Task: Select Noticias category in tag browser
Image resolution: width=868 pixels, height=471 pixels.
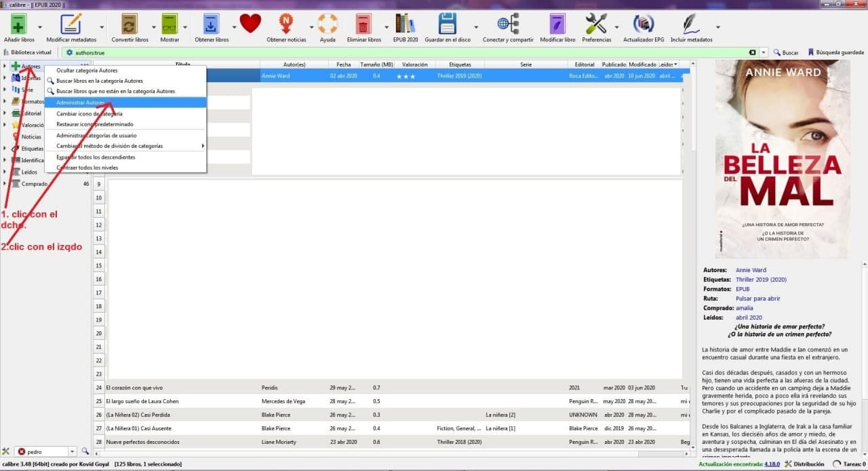Action: pyautogui.click(x=31, y=136)
